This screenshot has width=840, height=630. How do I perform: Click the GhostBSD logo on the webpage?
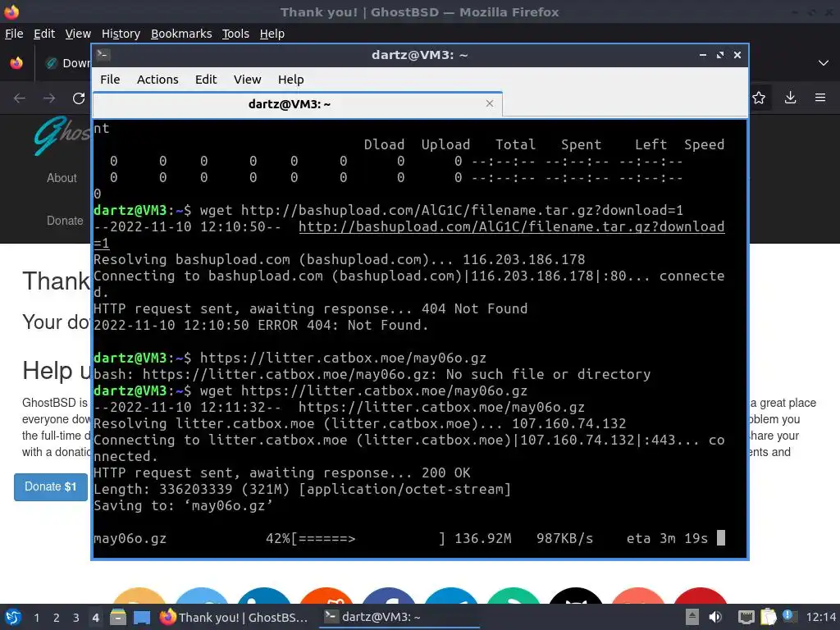(x=62, y=135)
